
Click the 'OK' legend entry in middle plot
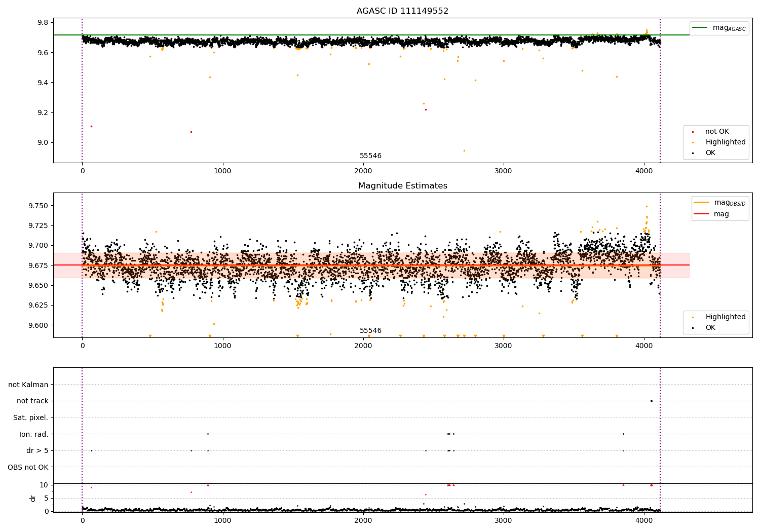tap(710, 328)
